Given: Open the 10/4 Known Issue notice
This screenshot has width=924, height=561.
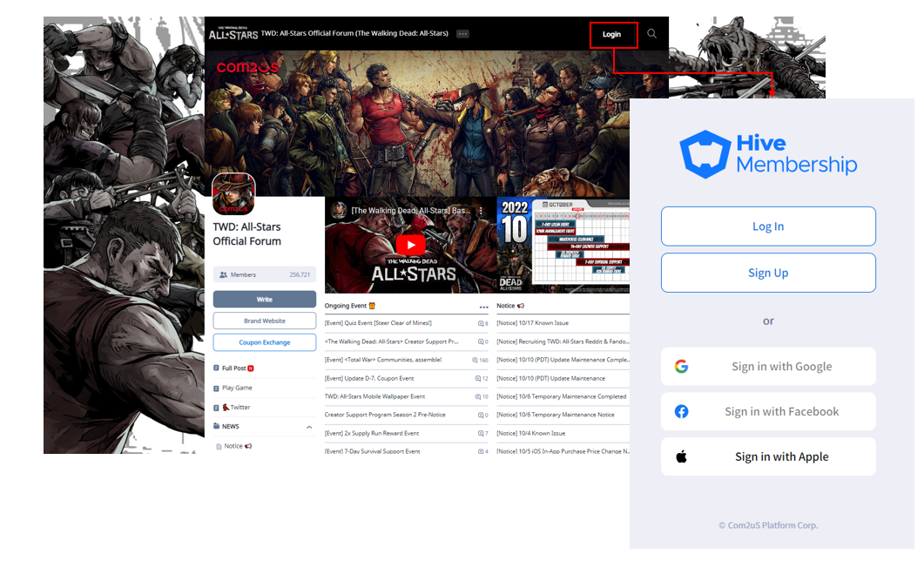Looking at the screenshot, I should (531, 433).
